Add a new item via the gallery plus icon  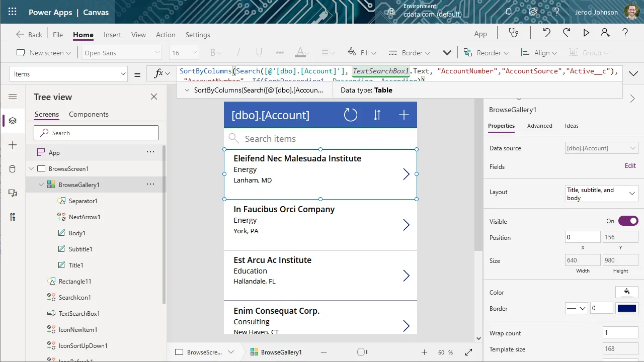pos(404,115)
